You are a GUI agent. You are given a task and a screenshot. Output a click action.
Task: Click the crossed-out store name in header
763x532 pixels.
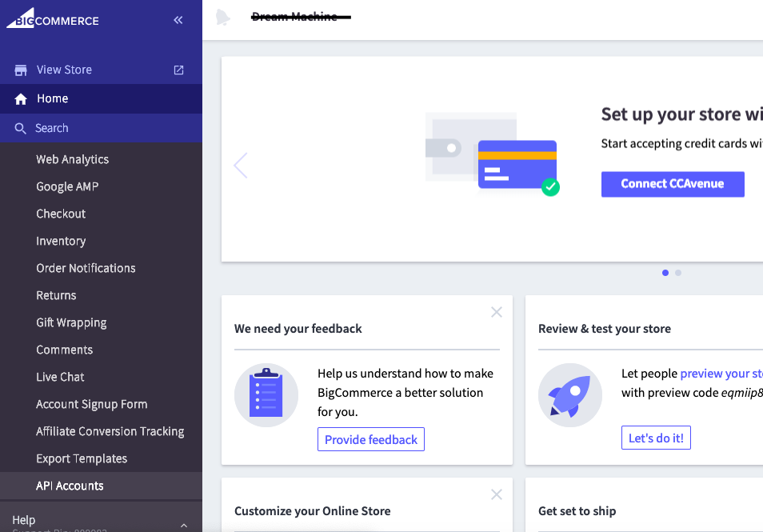(x=301, y=17)
